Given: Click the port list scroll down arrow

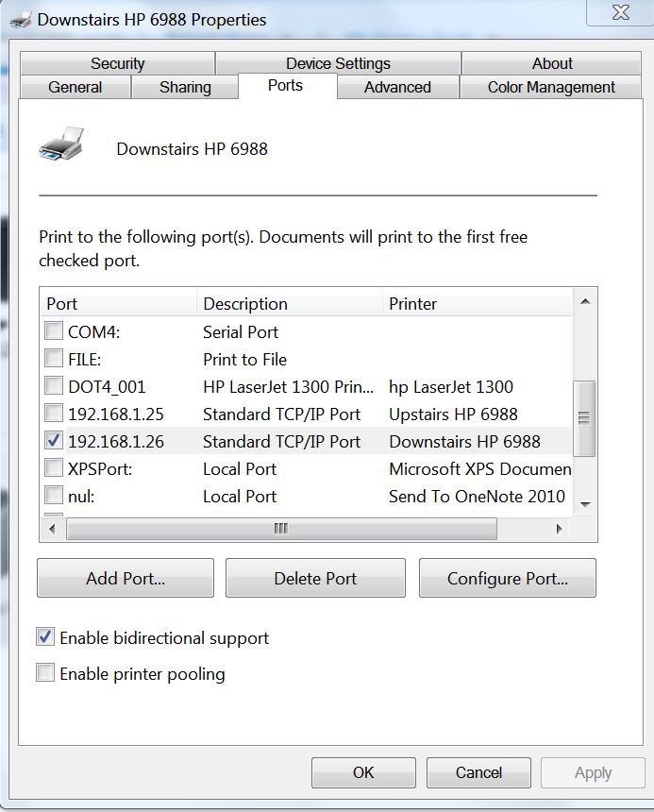Looking at the screenshot, I should coord(585,504).
